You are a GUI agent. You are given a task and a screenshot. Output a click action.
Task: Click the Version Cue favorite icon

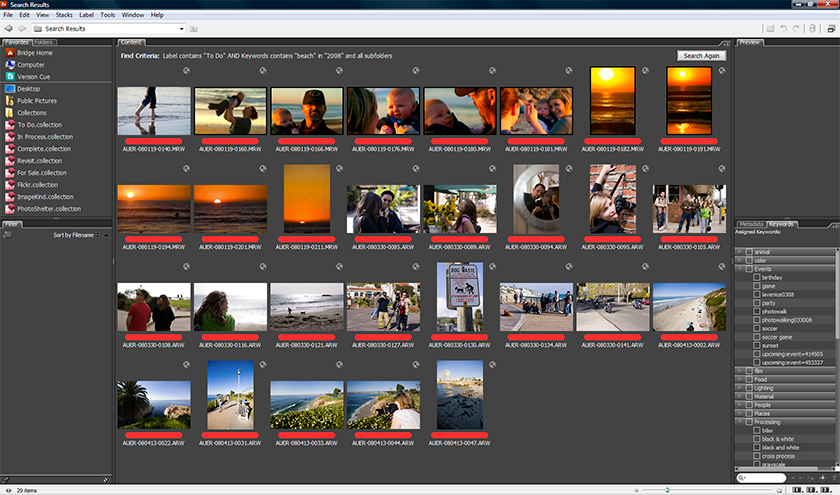click(10, 76)
